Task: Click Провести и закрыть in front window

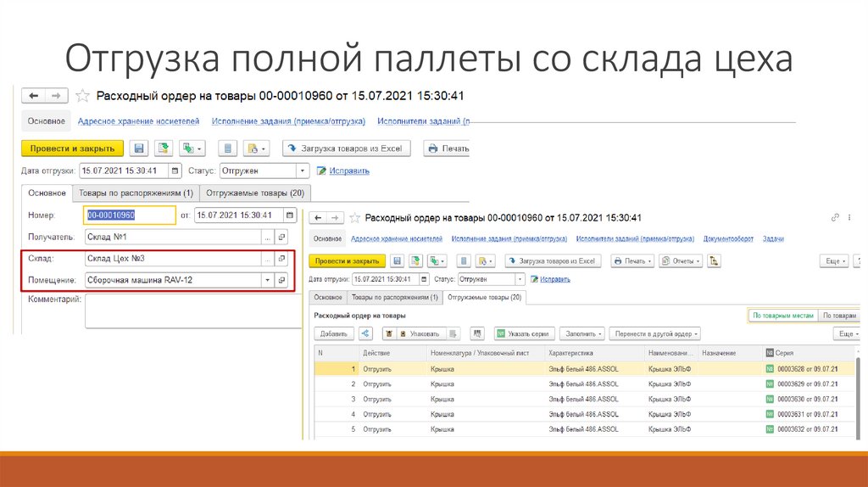Action: click(x=347, y=261)
